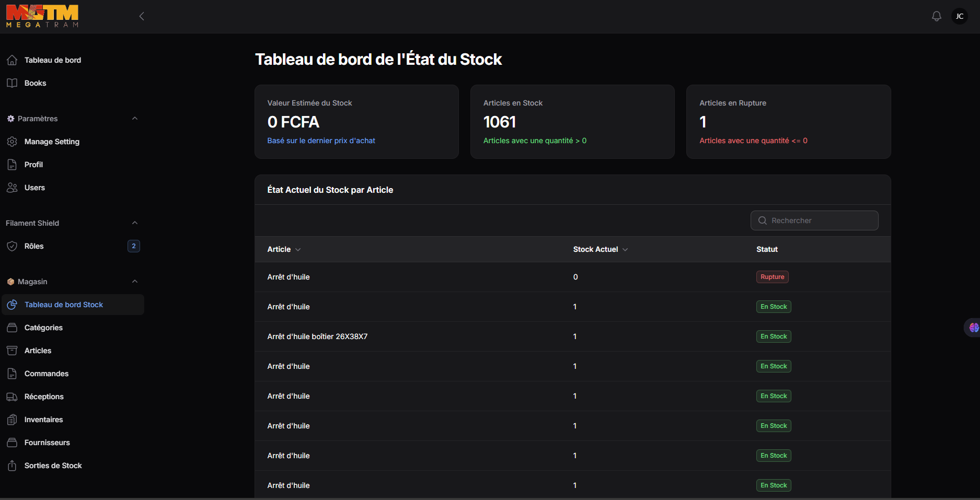Click the home icon beside Tableau de bord

pos(12,60)
